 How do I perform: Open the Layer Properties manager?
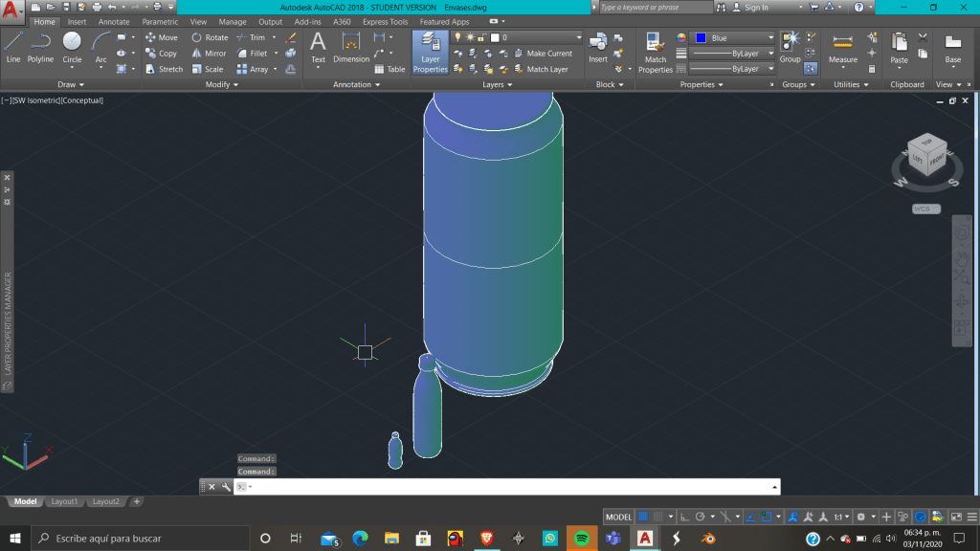point(430,52)
